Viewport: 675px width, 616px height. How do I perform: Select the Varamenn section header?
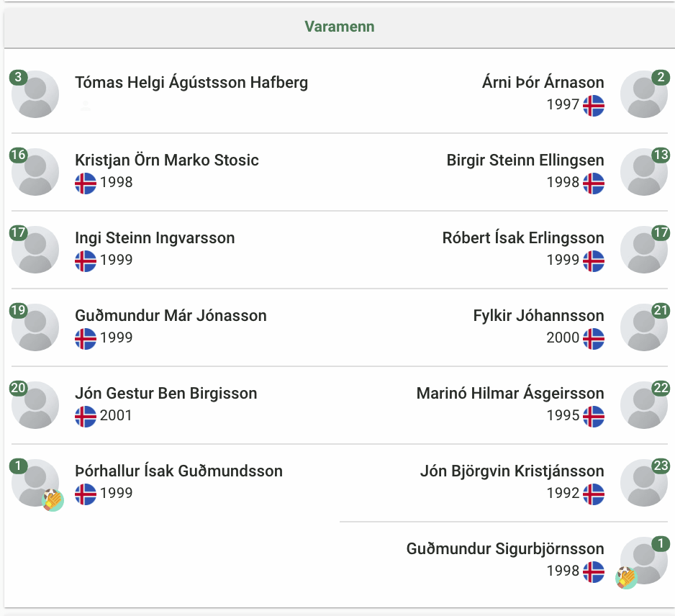pos(339,27)
